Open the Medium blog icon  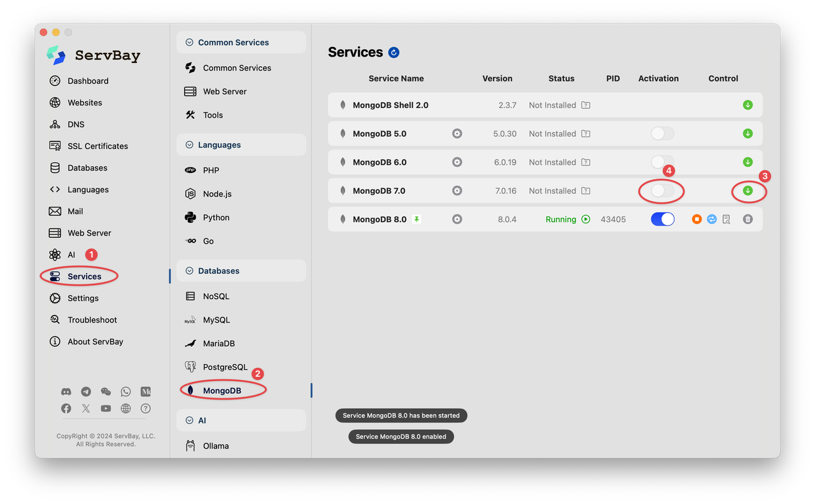pyautogui.click(x=146, y=391)
